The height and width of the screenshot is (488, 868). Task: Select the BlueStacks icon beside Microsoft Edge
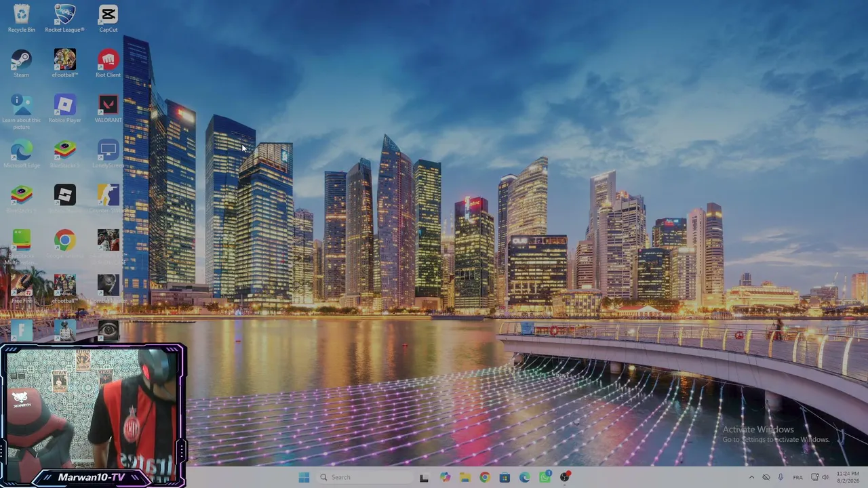point(65,154)
